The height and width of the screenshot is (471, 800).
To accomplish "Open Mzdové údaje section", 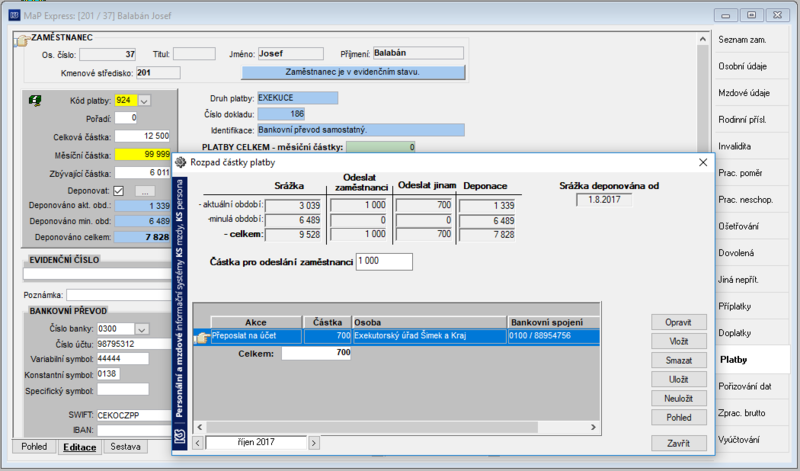I will [x=744, y=93].
